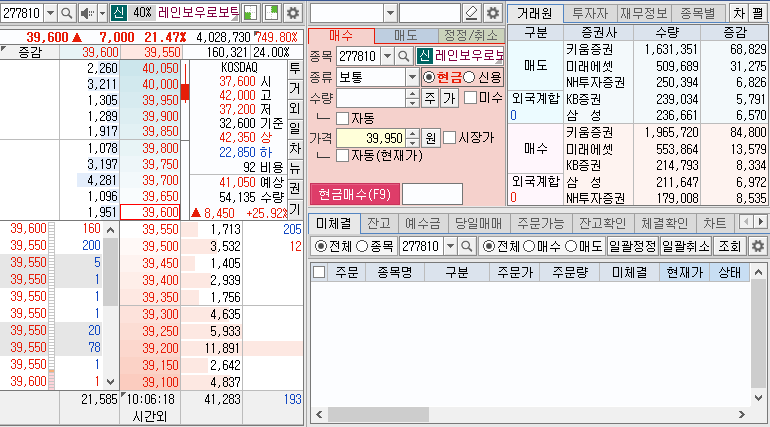
Task: Click down arrow of trade tick list
Action: (x=110, y=381)
